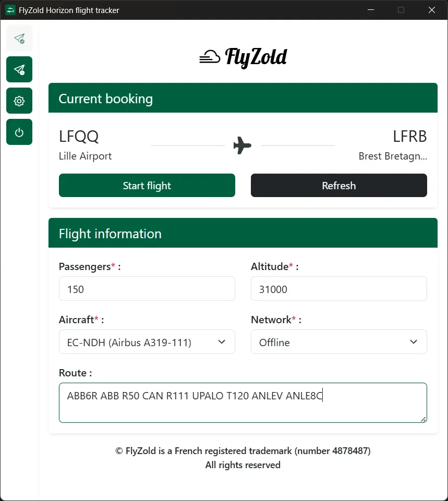Minimize the FlyZold window
Image resolution: width=448 pixels, height=501 pixels.
[x=370, y=10]
